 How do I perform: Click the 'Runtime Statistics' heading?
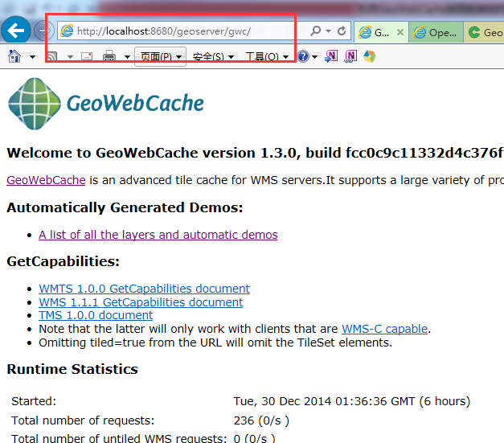coord(72,369)
